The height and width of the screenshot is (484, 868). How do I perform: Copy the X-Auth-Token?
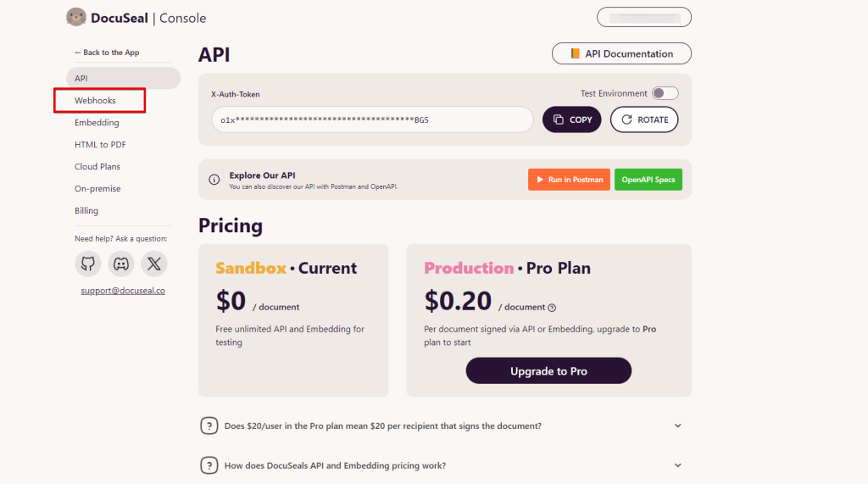tap(572, 120)
